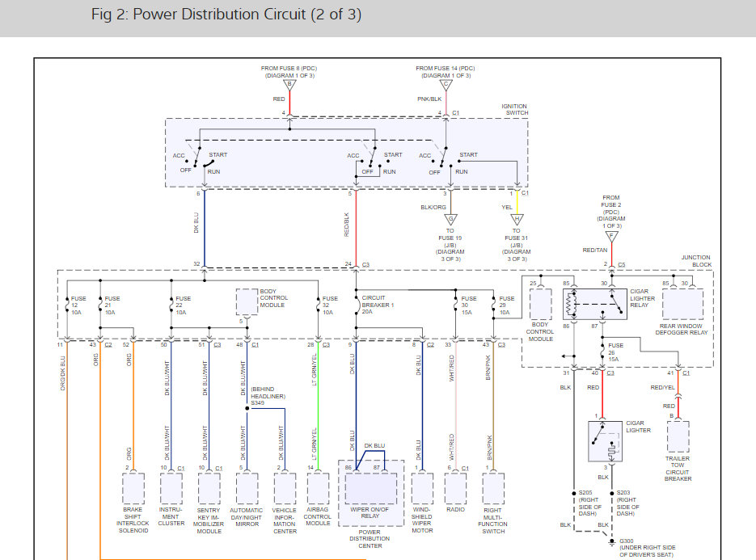Click the Rear Window Defogger Relay box
This screenshot has width=756, height=560.
pyautogui.click(x=682, y=303)
